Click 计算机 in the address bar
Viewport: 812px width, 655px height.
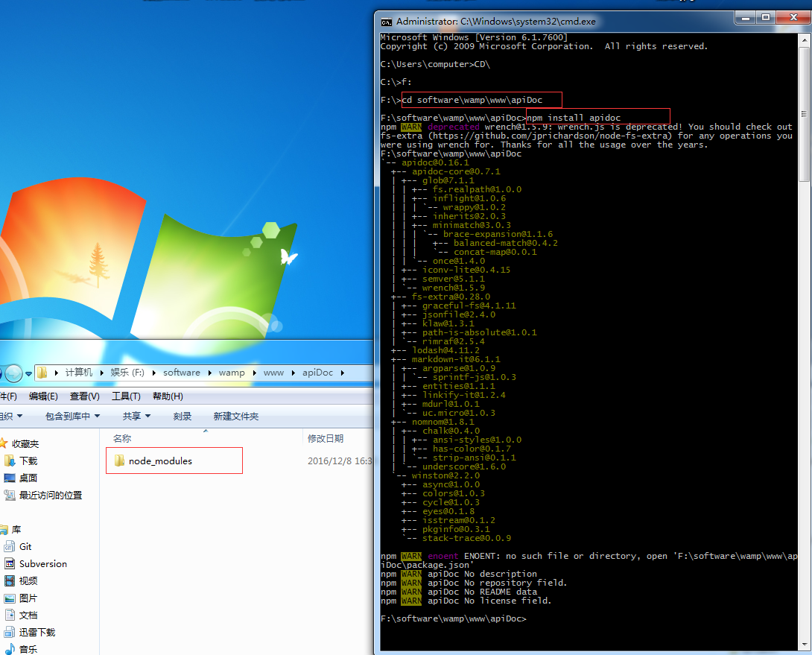click(x=79, y=373)
